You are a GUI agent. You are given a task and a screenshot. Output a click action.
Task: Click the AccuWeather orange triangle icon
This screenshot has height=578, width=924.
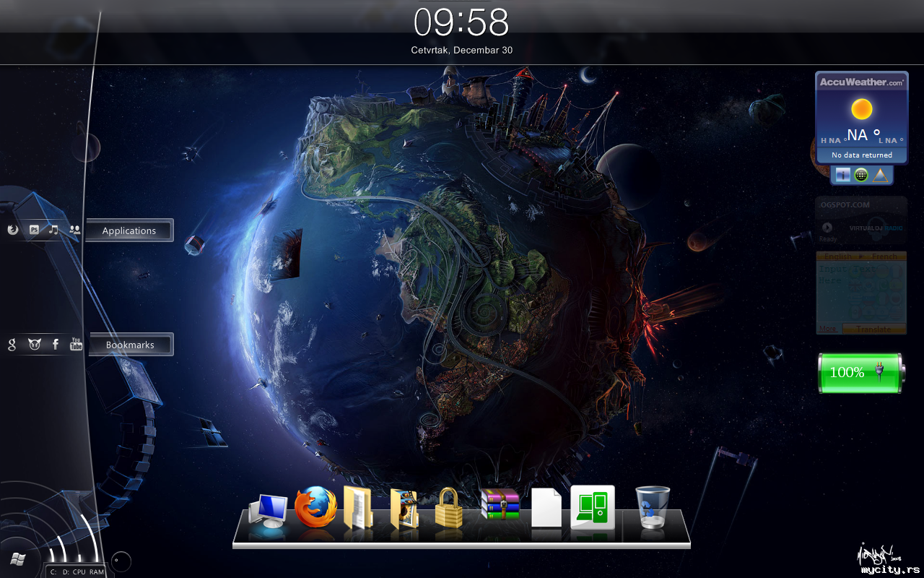point(879,175)
